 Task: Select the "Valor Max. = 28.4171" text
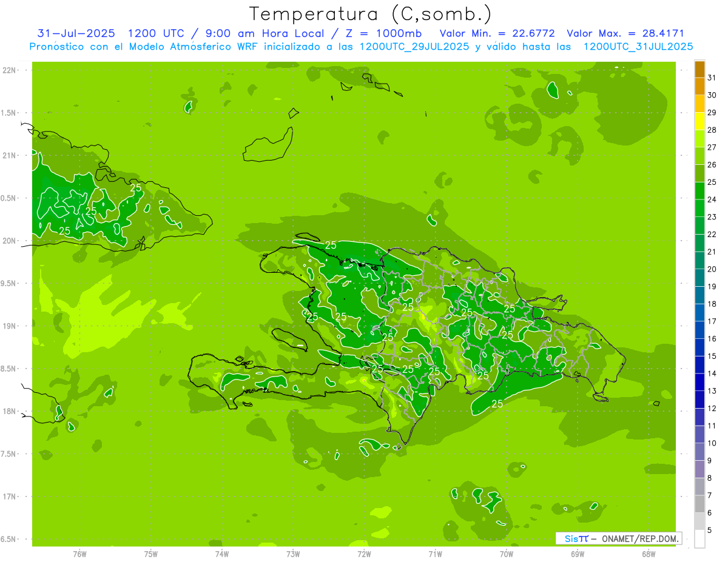pyautogui.click(x=625, y=33)
